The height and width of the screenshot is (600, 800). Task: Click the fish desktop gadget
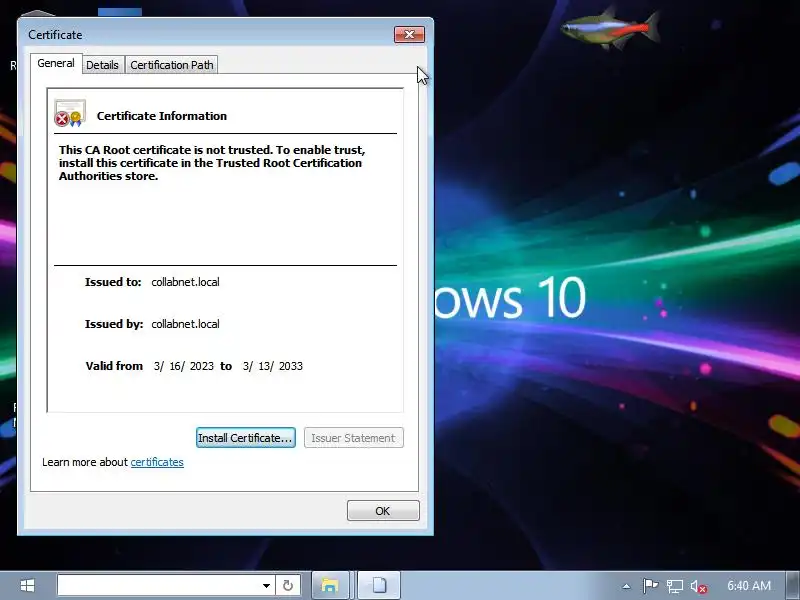click(610, 29)
